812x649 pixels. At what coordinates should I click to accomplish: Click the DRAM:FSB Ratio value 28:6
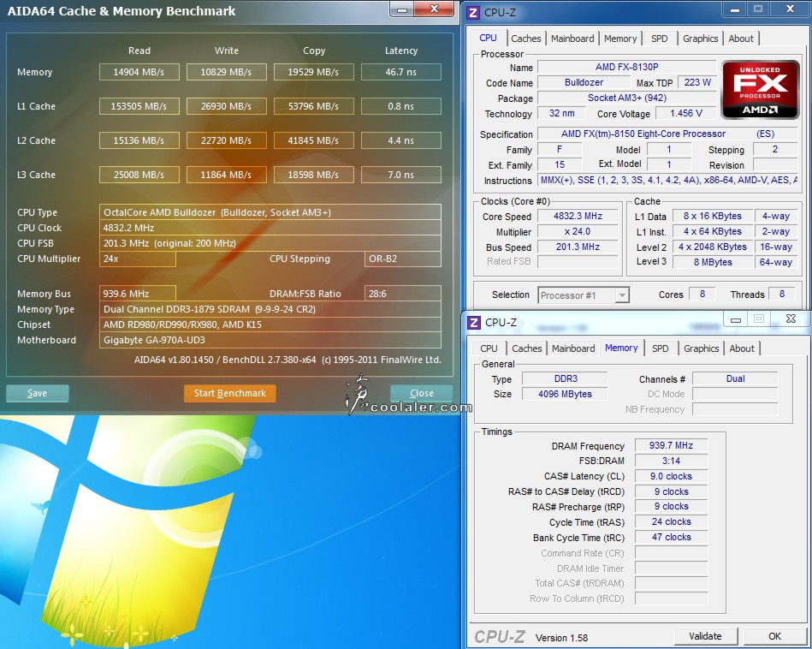[x=403, y=294]
